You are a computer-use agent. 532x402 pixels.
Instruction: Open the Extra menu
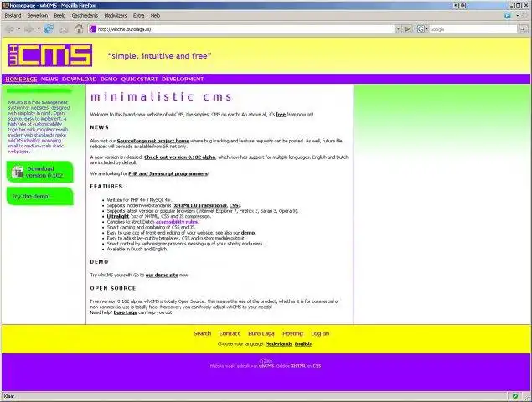click(x=138, y=16)
